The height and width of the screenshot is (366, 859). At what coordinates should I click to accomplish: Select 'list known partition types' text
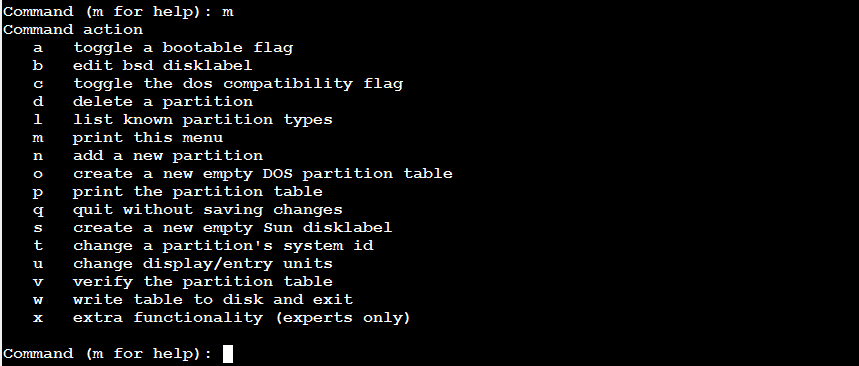[x=203, y=119]
